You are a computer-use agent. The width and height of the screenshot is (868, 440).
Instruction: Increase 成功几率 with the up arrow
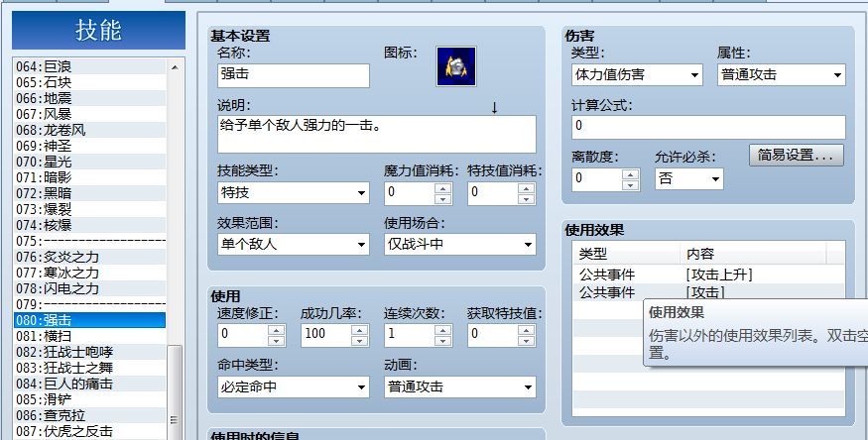[360, 329]
